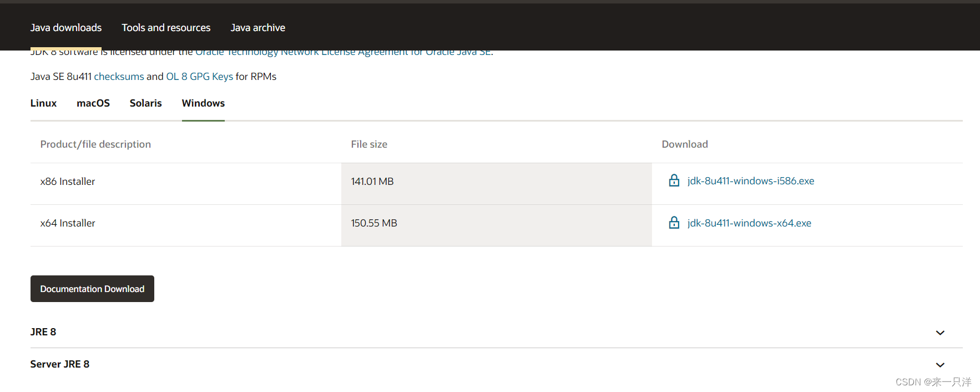Click the Download column header
The width and height of the screenshot is (980, 392).
[685, 144]
